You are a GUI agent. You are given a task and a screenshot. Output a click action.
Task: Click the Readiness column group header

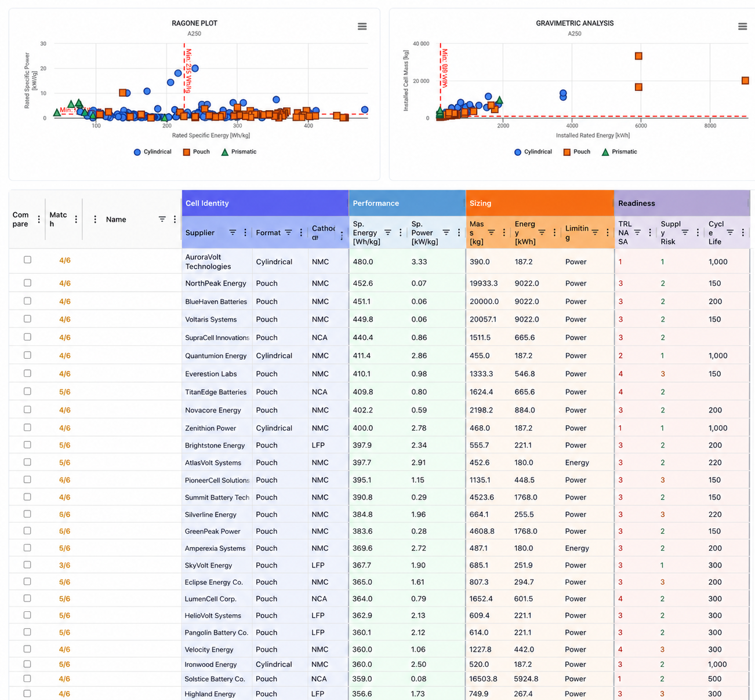tap(682, 203)
